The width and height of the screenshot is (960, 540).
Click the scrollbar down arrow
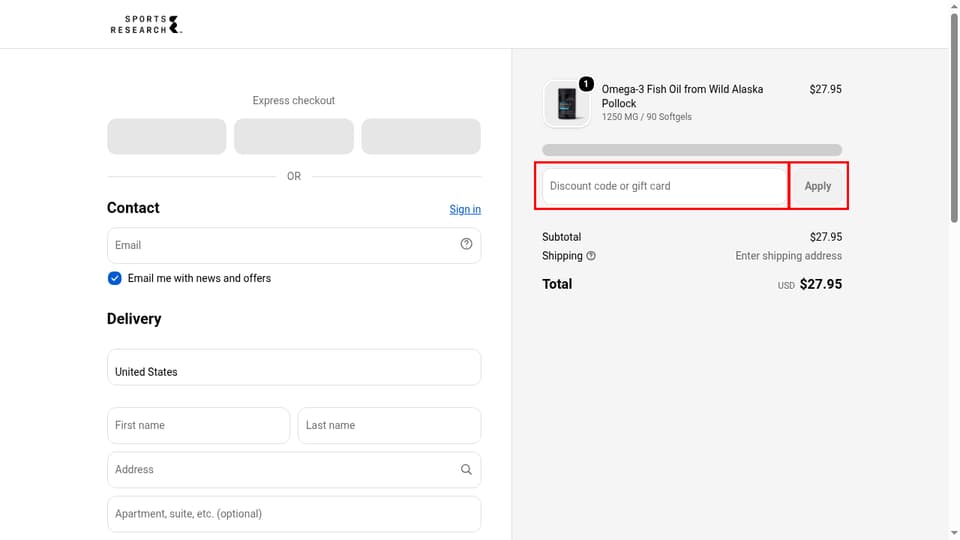954,533
